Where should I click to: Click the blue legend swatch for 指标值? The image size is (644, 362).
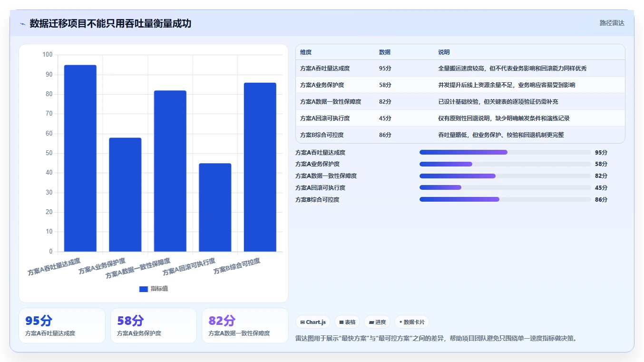click(144, 289)
